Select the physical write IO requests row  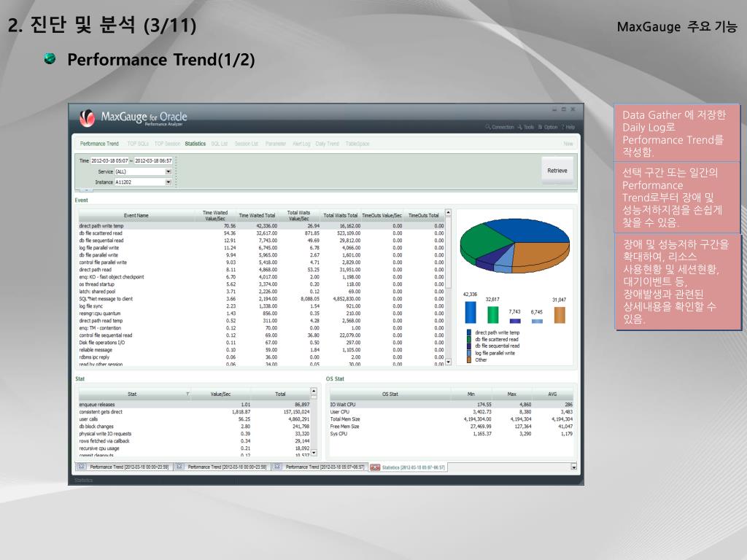pos(194,434)
